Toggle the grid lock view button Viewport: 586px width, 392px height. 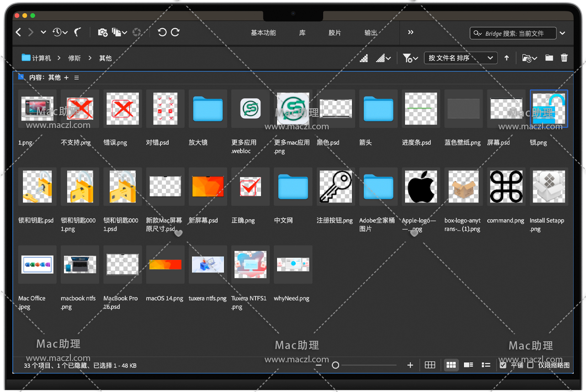(x=430, y=365)
